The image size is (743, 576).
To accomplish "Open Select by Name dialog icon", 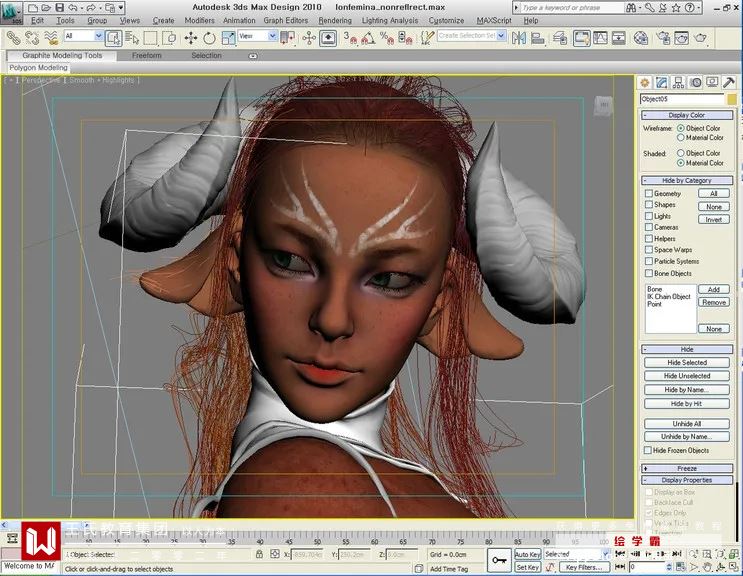I will tap(132, 38).
